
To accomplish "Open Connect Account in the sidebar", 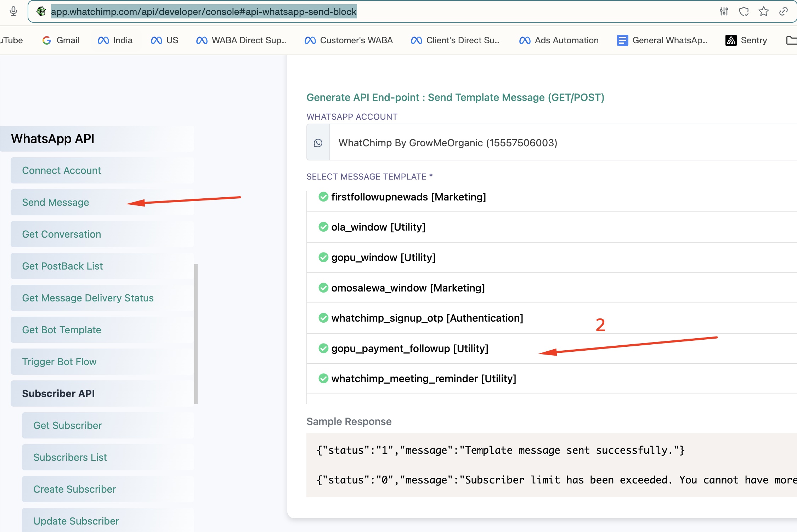I will 102,170.
